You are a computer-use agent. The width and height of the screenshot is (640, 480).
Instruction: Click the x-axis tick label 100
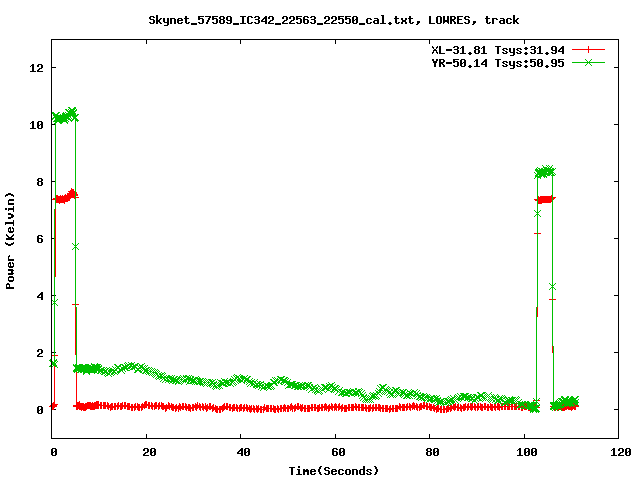coord(527,452)
